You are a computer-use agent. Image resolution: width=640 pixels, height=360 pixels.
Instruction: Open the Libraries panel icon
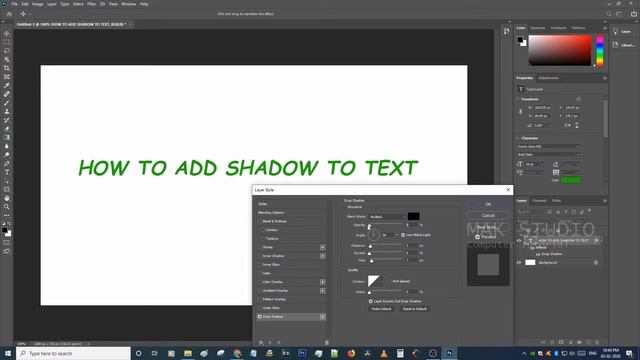pyautogui.click(x=616, y=45)
